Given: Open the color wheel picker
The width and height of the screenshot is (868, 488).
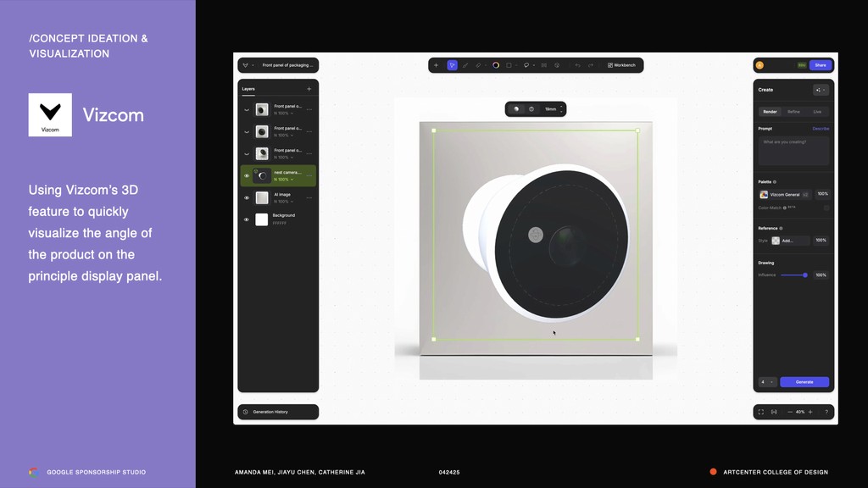Looking at the screenshot, I should coord(496,65).
